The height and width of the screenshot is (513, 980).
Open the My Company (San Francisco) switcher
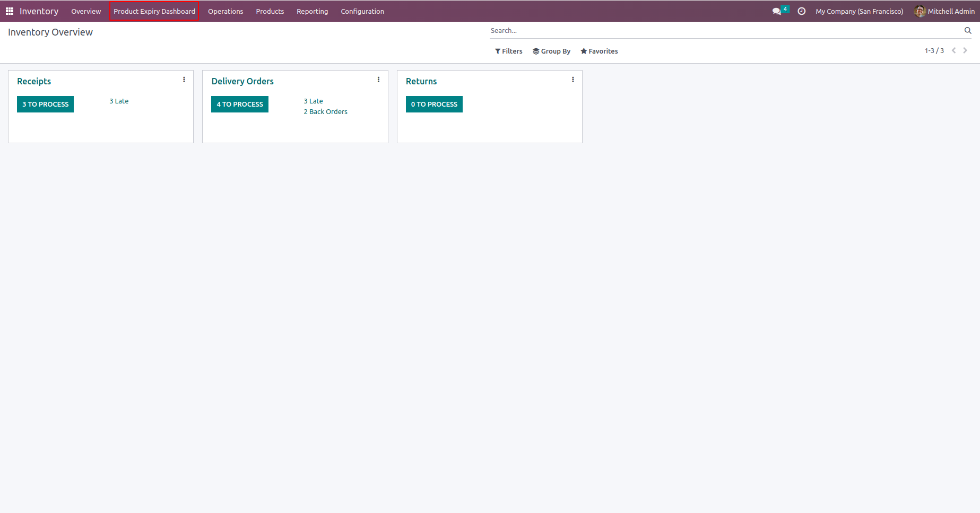point(860,11)
